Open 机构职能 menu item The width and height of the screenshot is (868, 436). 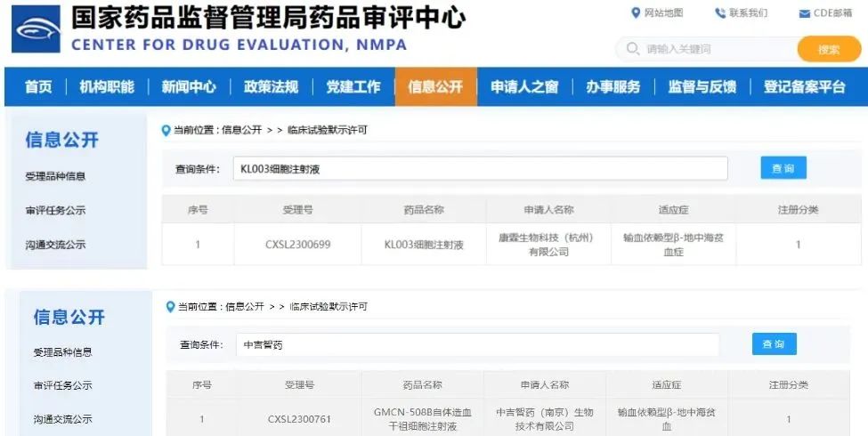point(106,87)
